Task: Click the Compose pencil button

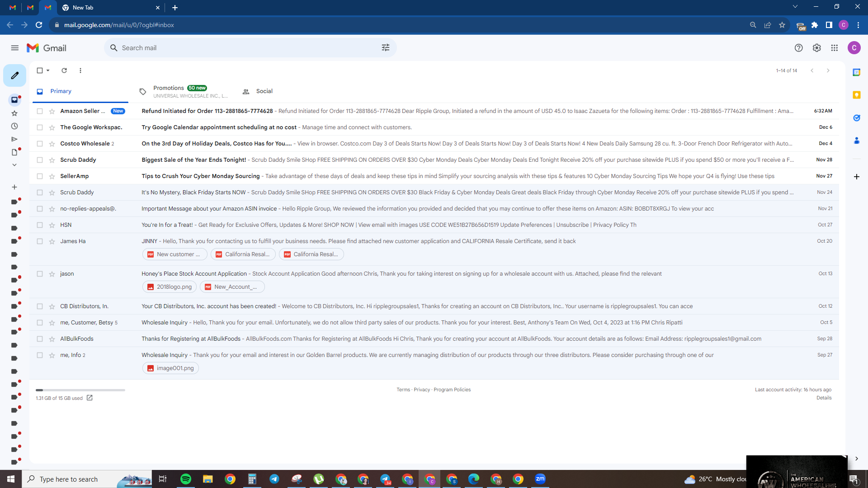Action: [x=15, y=75]
